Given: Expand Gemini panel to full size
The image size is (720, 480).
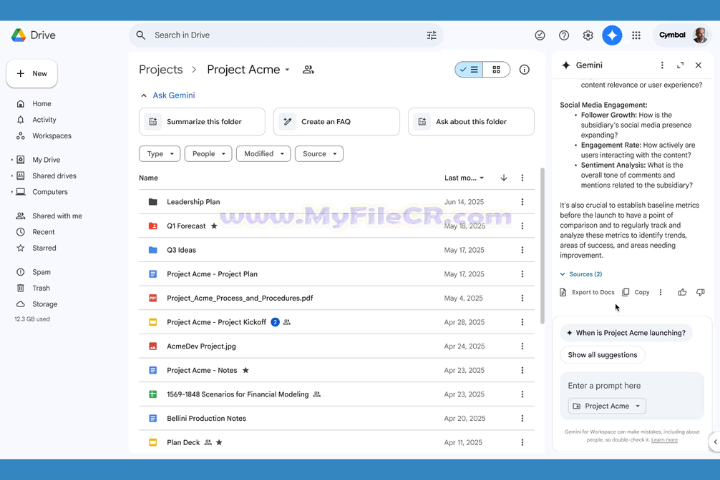Looking at the screenshot, I should pos(680,65).
